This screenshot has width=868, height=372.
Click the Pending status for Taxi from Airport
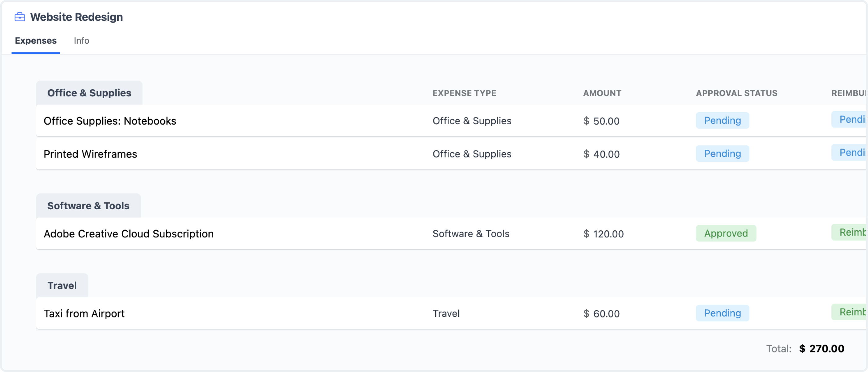tap(722, 313)
